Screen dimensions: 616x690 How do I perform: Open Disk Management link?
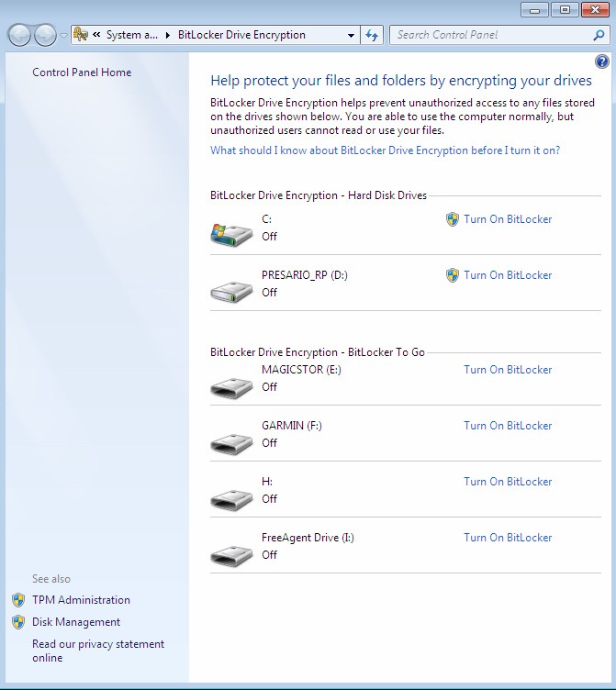(x=76, y=622)
